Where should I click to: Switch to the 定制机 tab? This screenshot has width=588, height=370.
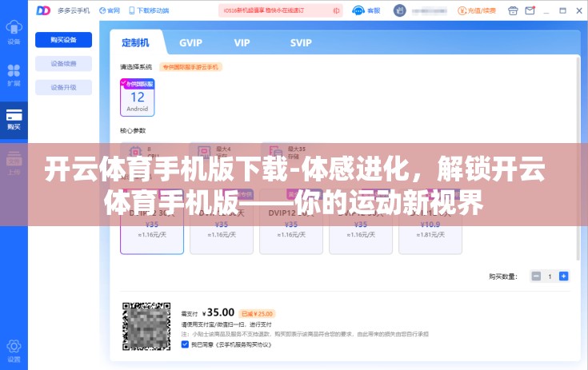(x=135, y=42)
